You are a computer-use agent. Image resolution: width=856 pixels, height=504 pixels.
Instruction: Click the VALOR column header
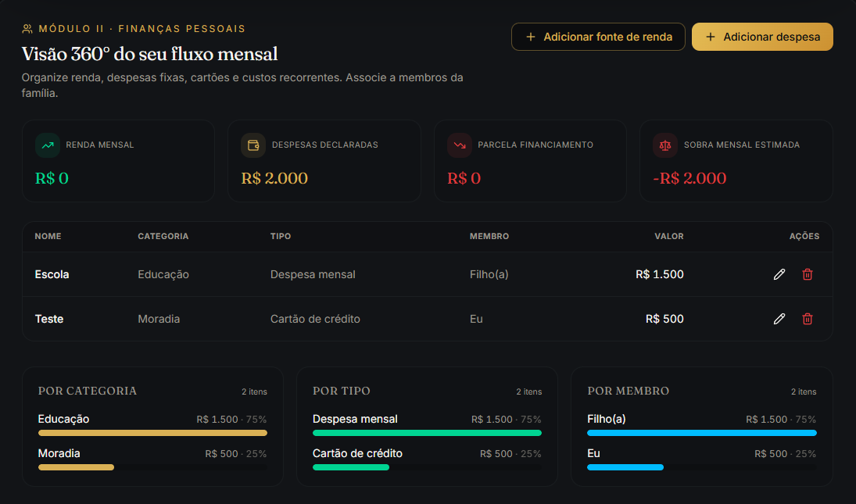click(x=669, y=236)
